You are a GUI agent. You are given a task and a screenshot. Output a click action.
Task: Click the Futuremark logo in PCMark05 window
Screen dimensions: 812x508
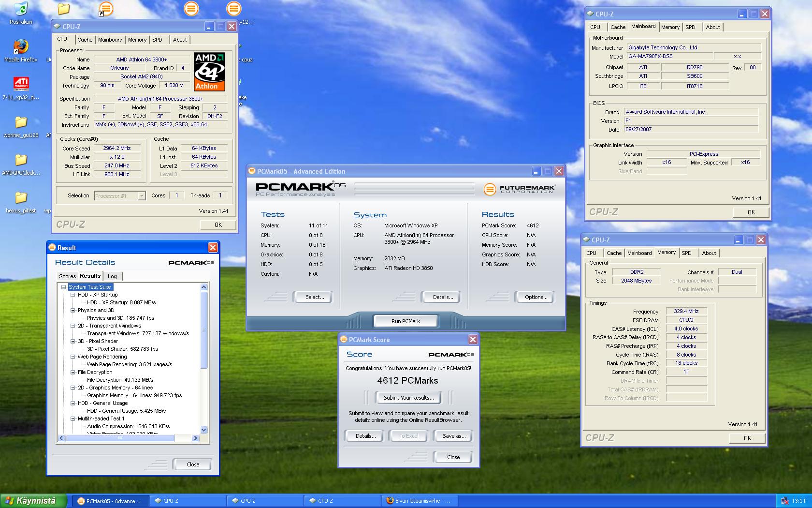520,189
